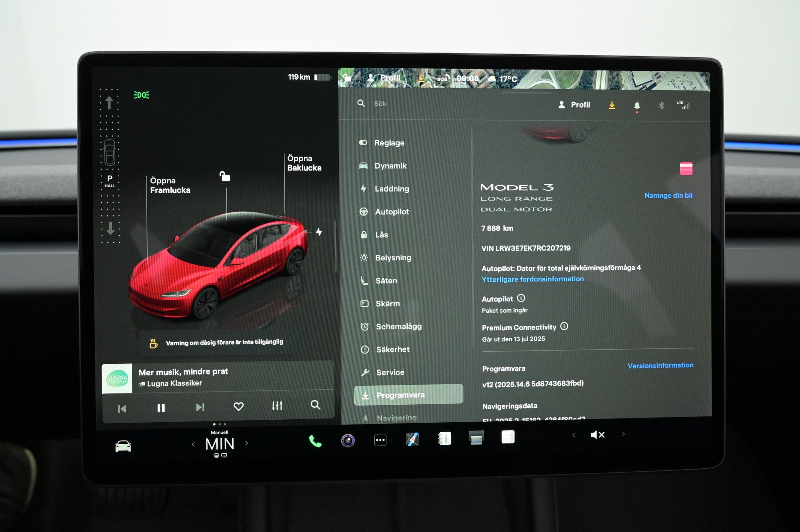Open Belysning settings
The width and height of the screenshot is (800, 532).
coord(386,258)
